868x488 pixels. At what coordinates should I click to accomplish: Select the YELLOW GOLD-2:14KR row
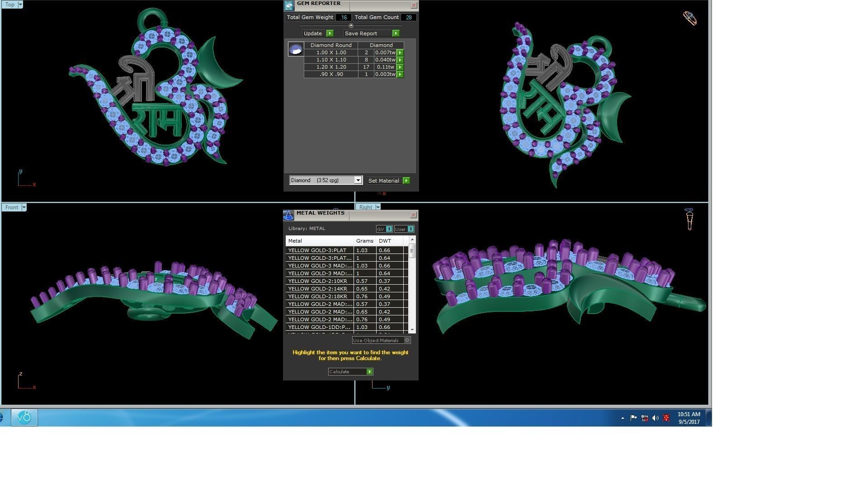point(319,289)
